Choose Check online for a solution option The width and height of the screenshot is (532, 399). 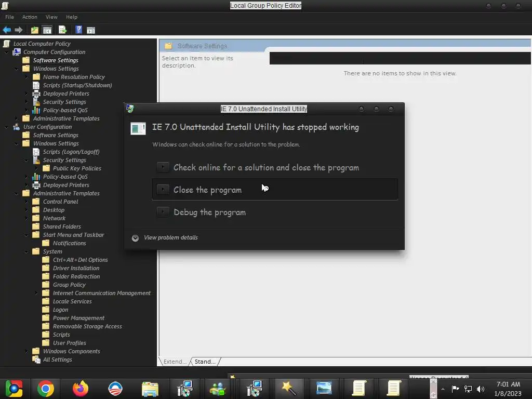[275, 167]
